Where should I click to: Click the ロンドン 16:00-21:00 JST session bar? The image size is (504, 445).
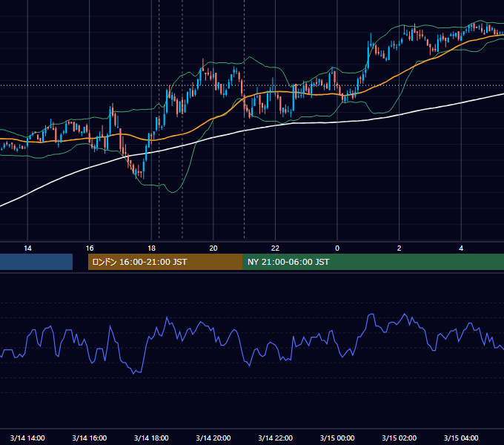click(165, 262)
